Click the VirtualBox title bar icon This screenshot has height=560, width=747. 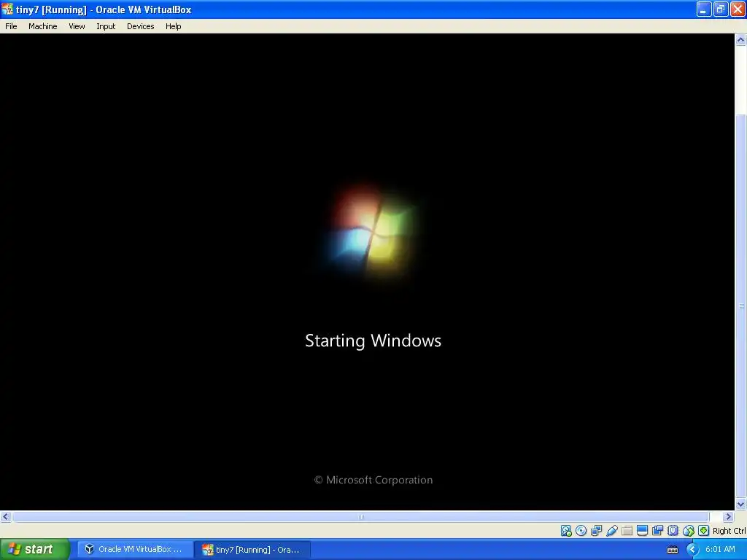point(7,9)
